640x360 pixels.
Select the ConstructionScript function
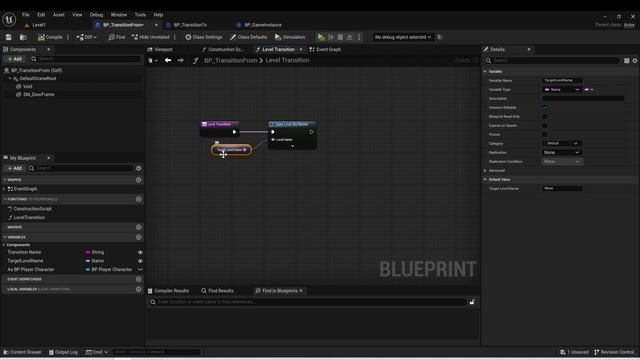(x=33, y=209)
